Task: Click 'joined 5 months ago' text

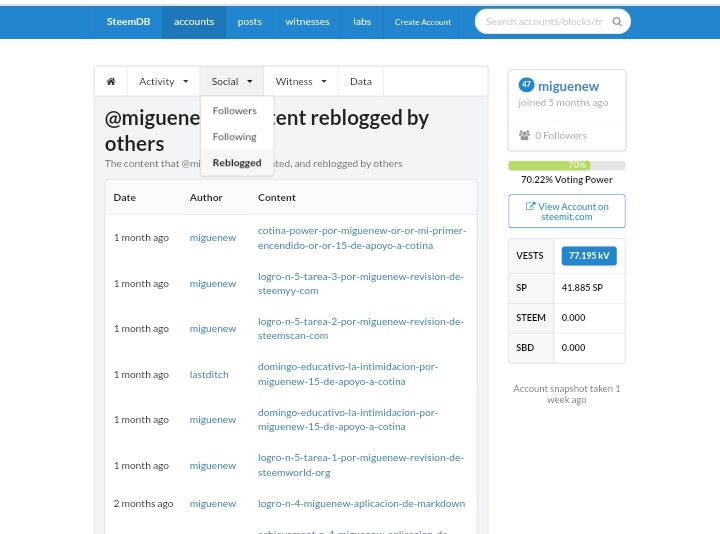Action: [x=563, y=103]
